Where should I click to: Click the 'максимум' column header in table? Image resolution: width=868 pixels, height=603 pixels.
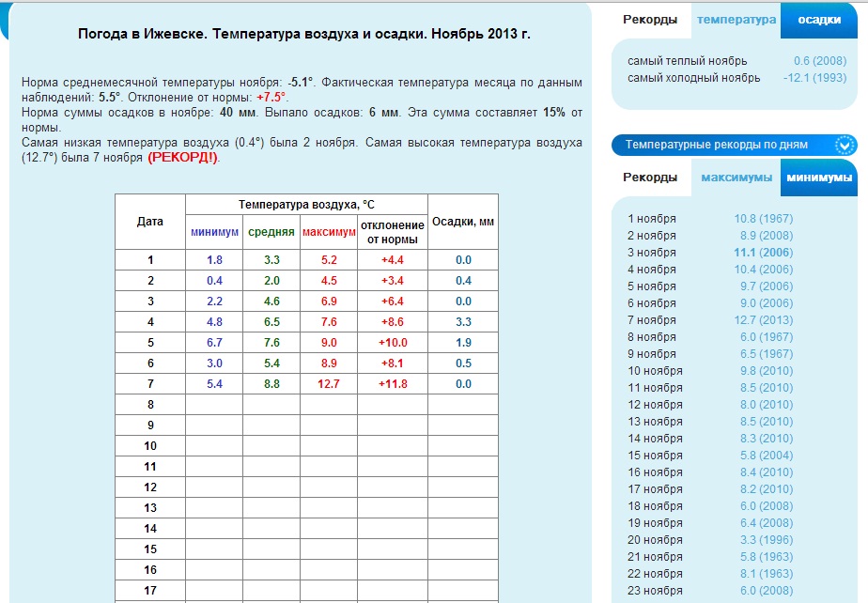pos(328,232)
